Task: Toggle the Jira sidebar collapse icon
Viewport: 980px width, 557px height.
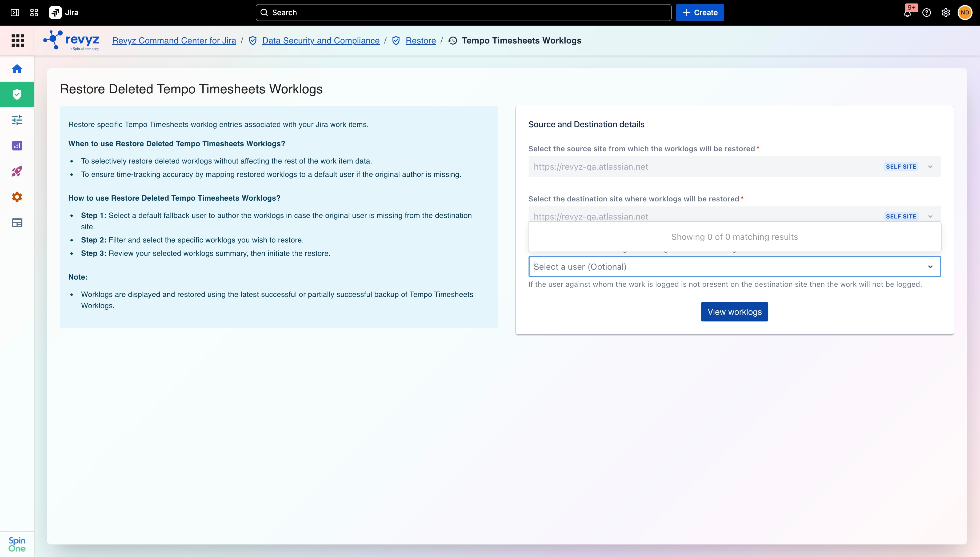Action: click(x=15, y=13)
